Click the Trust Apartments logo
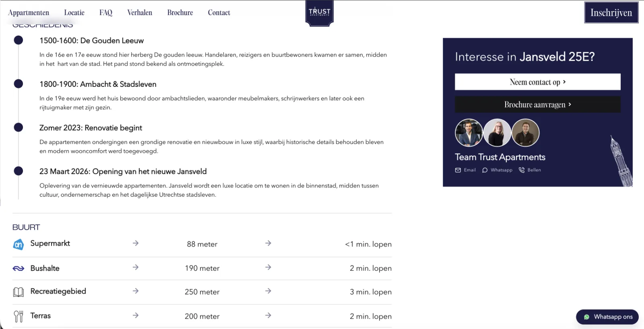644x329 pixels. coord(320,13)
